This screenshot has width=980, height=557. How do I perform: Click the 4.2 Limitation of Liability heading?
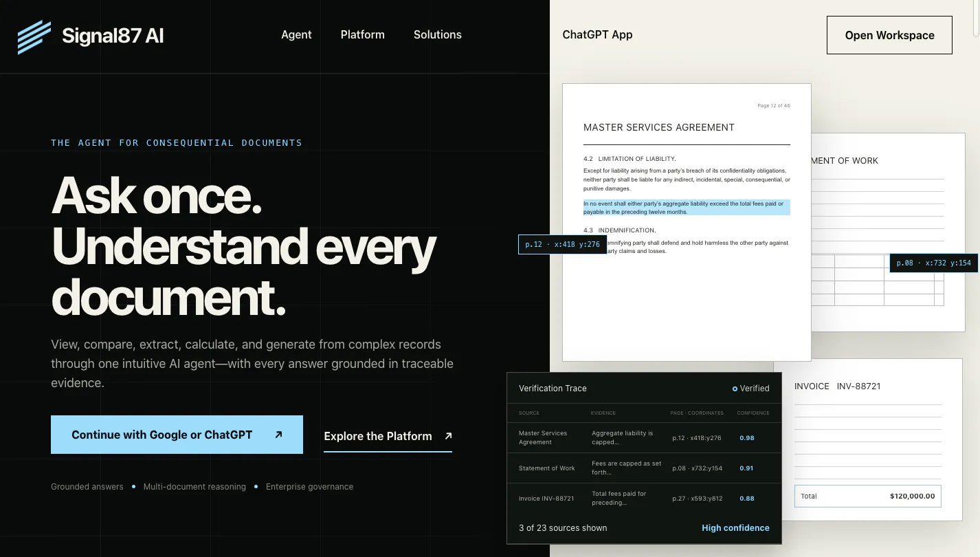point(630,159)
